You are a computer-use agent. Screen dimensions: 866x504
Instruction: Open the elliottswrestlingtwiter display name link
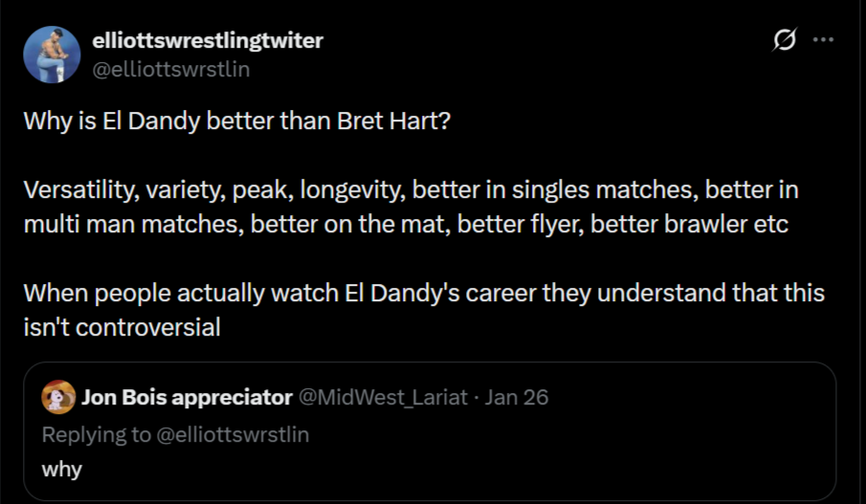coord(208,40)
